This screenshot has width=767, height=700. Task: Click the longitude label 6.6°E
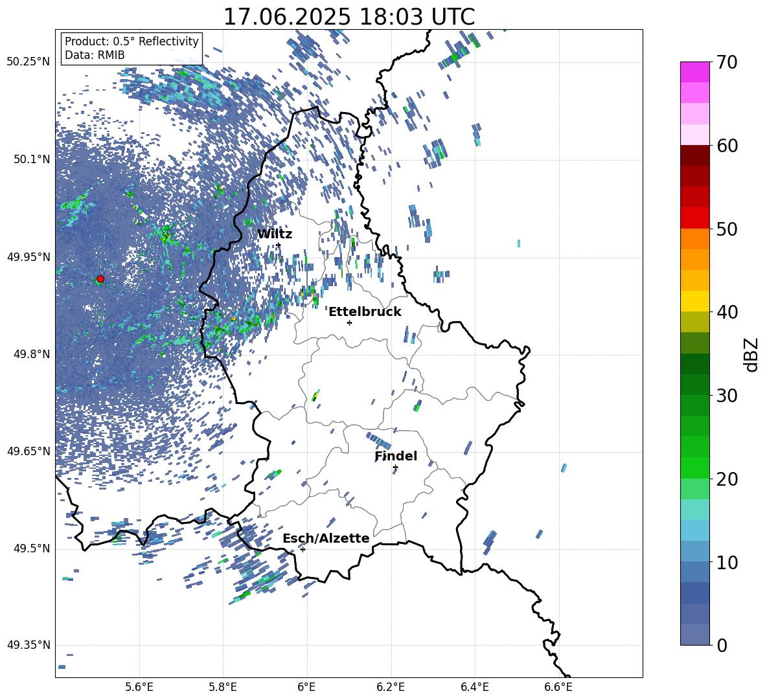pyautogui.click(x=558, y=687)
